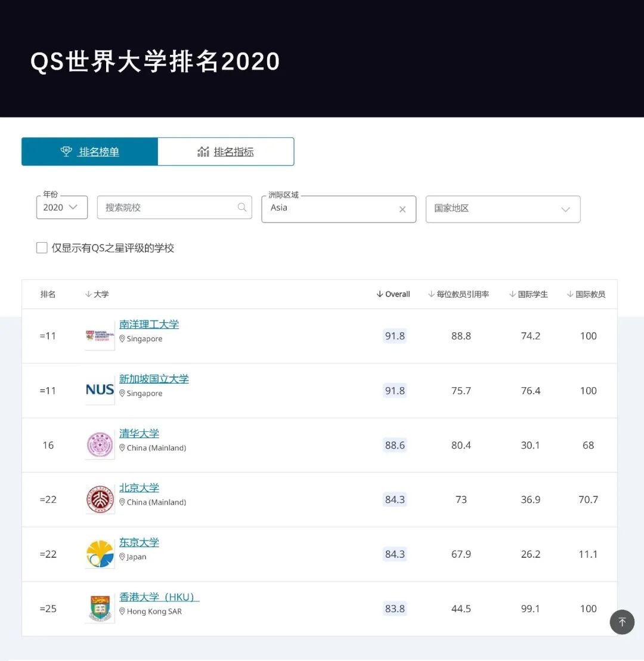Click the search magnifier icon
This screenshot has width=644, height=661.
(x=242, y=207)
